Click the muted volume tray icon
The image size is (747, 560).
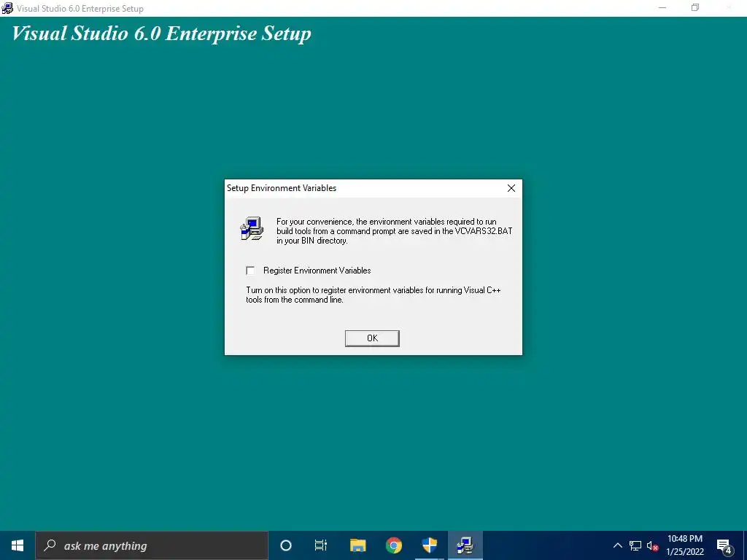pyautogui.click(x=652, y=545)
